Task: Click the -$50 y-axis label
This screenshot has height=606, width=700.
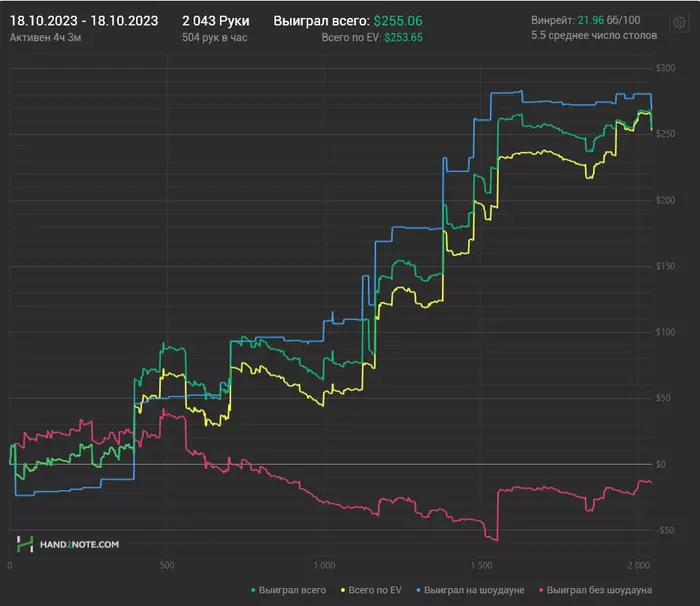Action: point(665,531)
